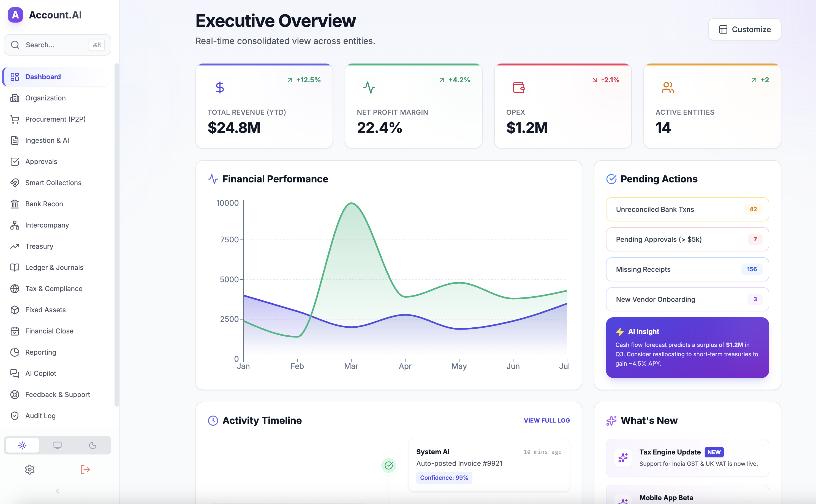Click the Active Entities people icon
816x504 pixels.
(668, 87)
